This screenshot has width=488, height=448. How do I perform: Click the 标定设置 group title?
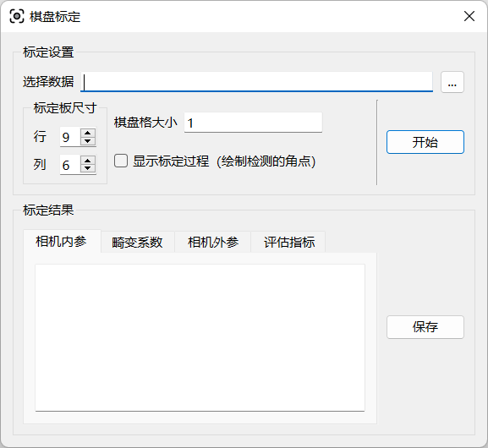[48, 52]
